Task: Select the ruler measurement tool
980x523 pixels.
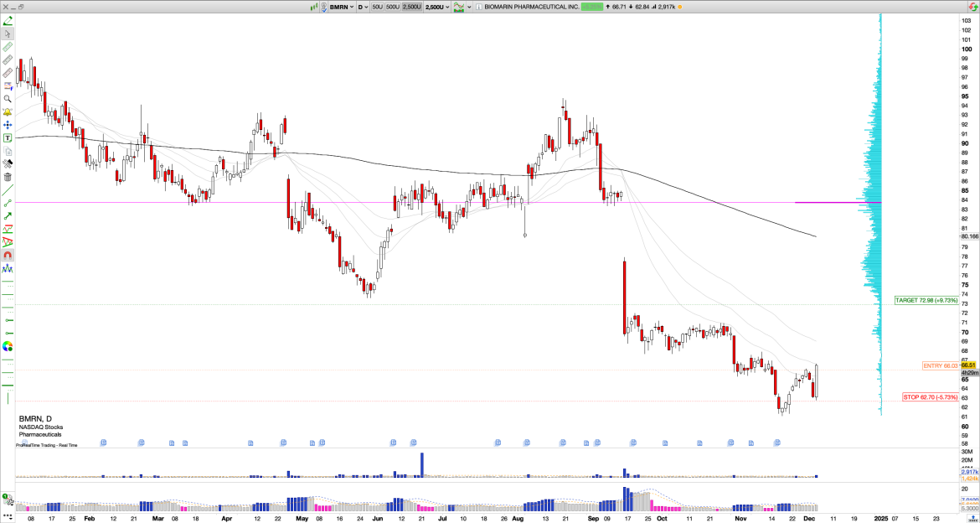Action: (x=8, y=47)
